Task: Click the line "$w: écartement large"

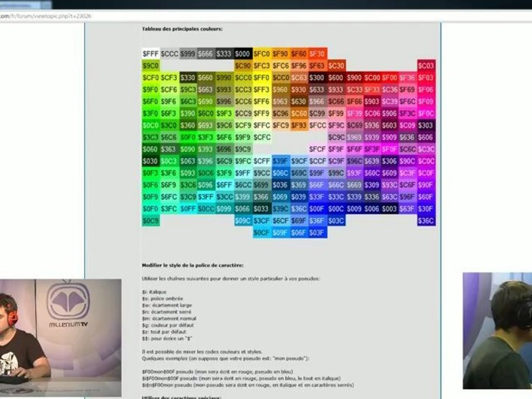Action: pos(167,305)
